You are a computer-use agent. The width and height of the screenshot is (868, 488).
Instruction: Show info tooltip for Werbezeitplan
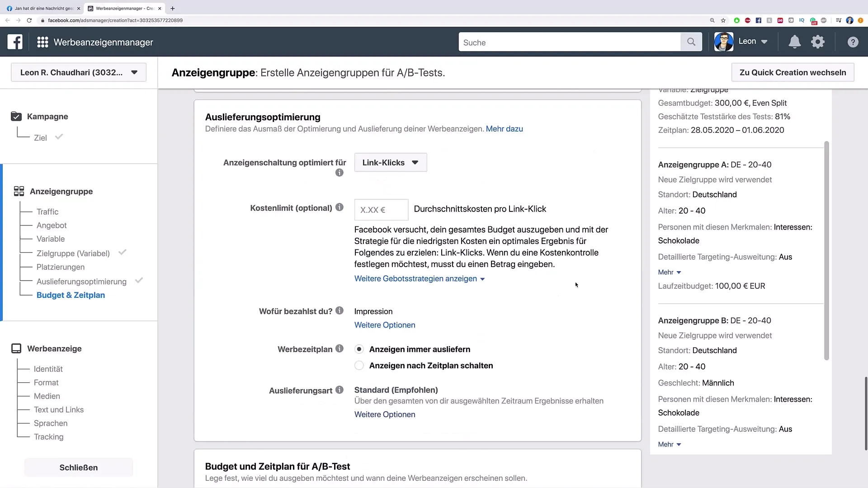340,348
